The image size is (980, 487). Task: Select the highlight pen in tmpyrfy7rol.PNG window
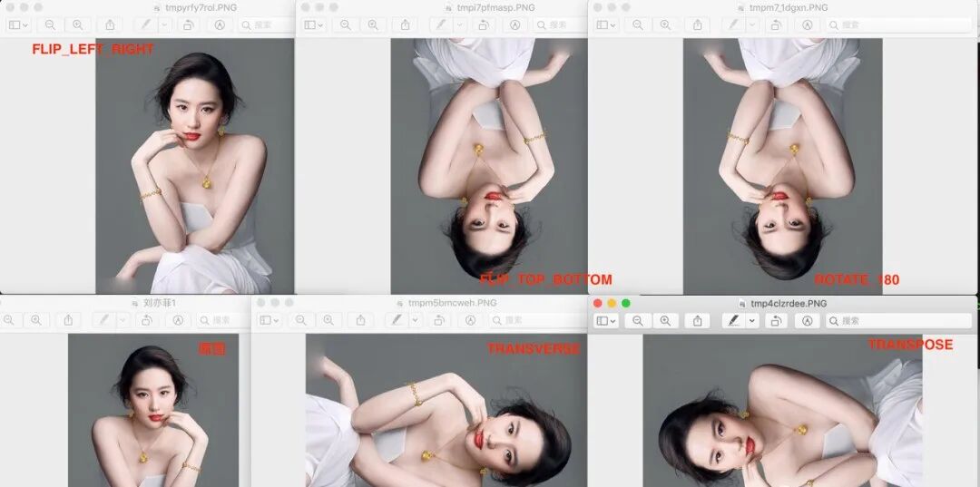pos(145,25)
